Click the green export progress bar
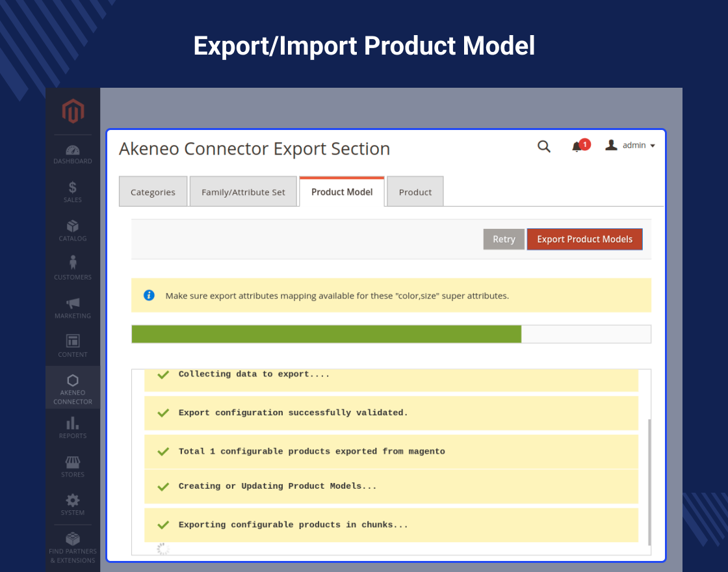Screen dimensions: 728x572 tap(326, 334)
